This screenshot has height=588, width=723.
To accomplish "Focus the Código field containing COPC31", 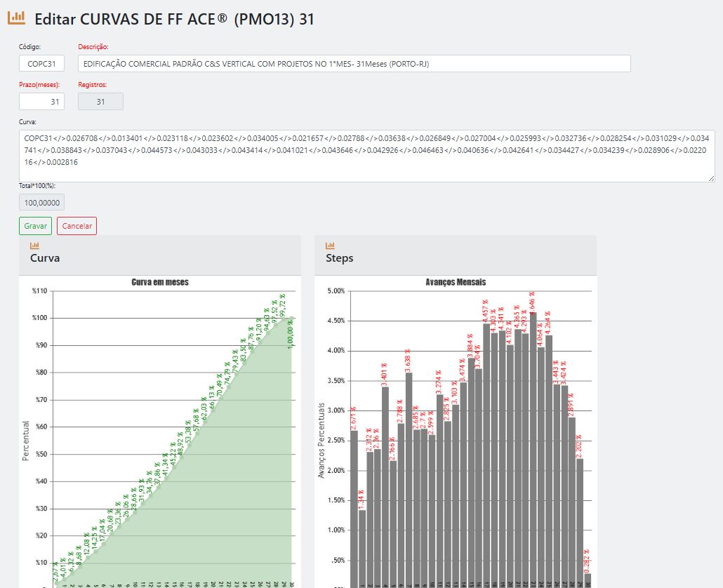I will click(x=41, y=63).
